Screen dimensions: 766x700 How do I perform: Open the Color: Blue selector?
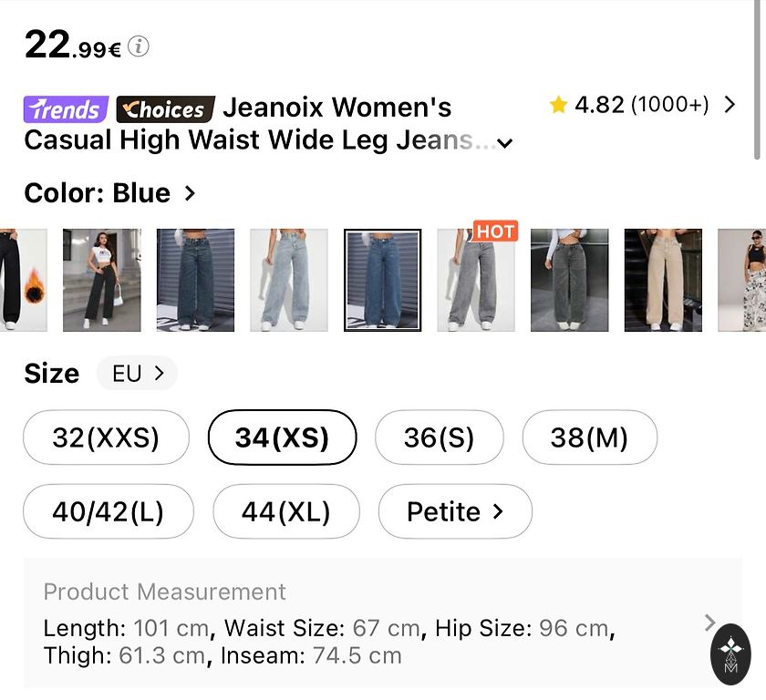point(109,193)
